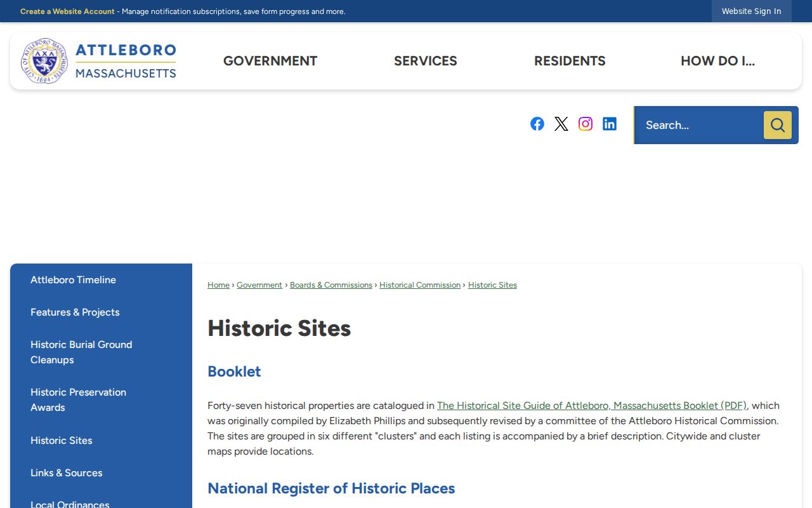The width and height of the screenshot is (812, 508).
Task: Click the Attleboro city seal logo
Action: 44,61
